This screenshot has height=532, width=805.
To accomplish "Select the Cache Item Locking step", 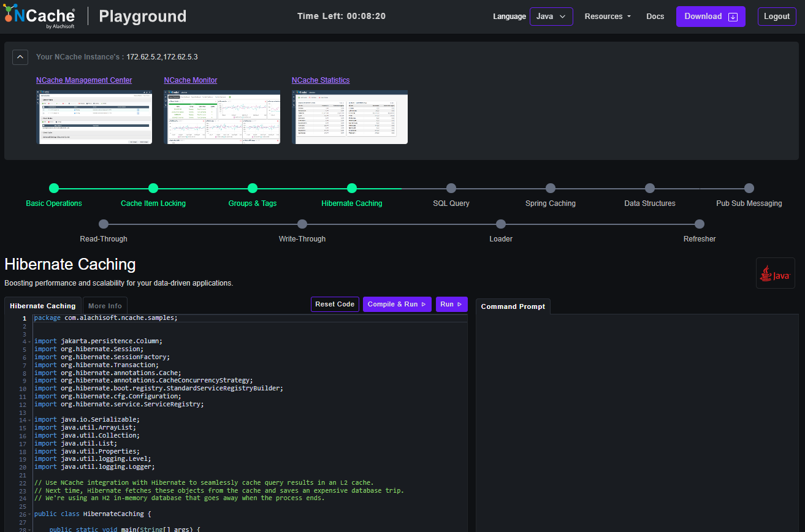I will coord(153,188).
